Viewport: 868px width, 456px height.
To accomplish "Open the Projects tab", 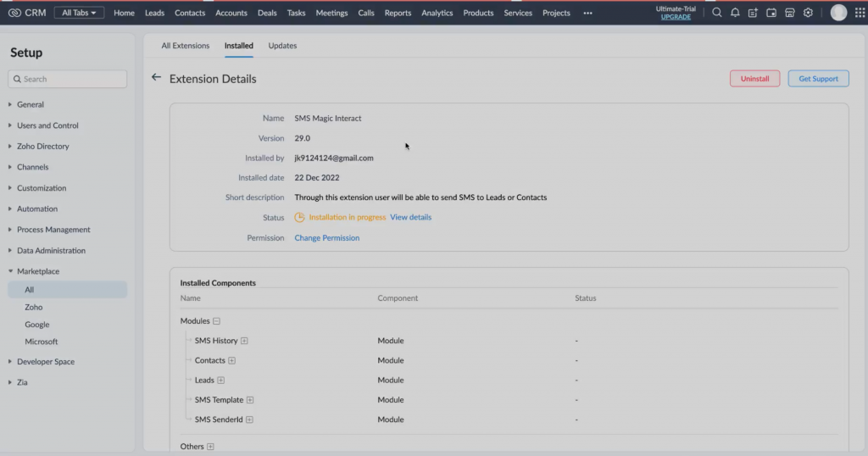I will pyautogui.click(x=556, y=13).
